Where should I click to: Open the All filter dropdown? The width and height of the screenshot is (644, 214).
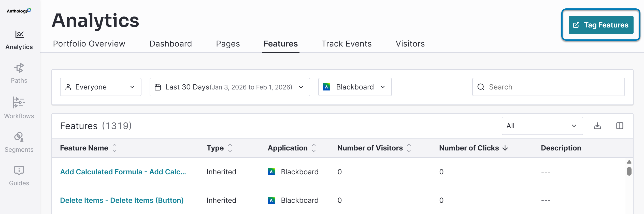tap(542, 126)
